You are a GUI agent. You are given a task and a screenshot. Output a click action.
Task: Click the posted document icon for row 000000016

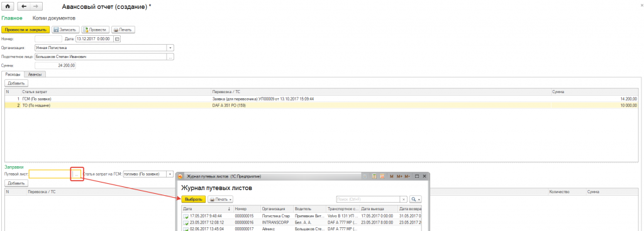186,222
